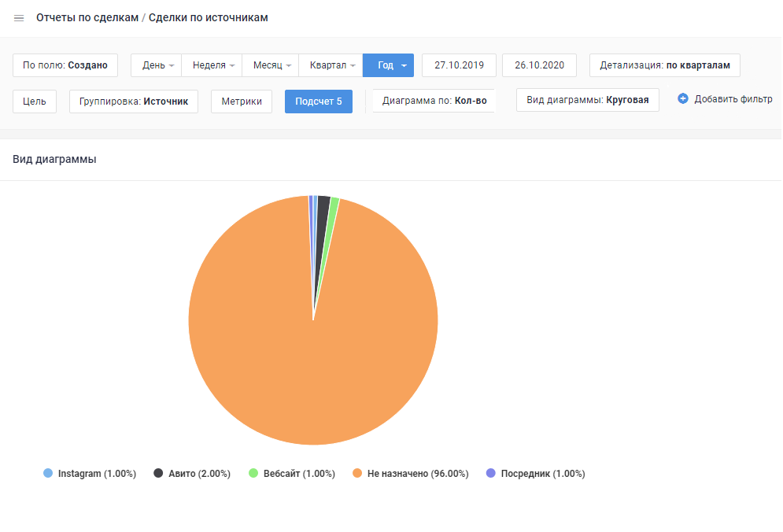Viewport: 783px width, 532px height.
Task: Open Группировка: Источник selector
Action: click(x=134, y=102)
